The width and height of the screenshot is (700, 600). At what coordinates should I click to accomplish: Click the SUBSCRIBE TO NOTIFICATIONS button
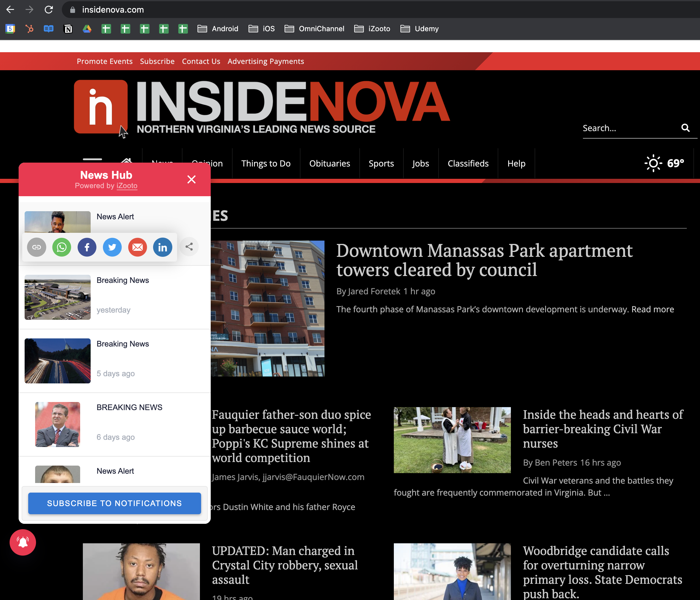(x=114, y=504)
